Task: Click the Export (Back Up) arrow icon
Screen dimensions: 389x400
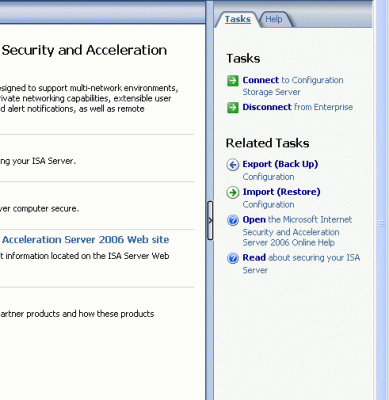Action: pos(233,165)
